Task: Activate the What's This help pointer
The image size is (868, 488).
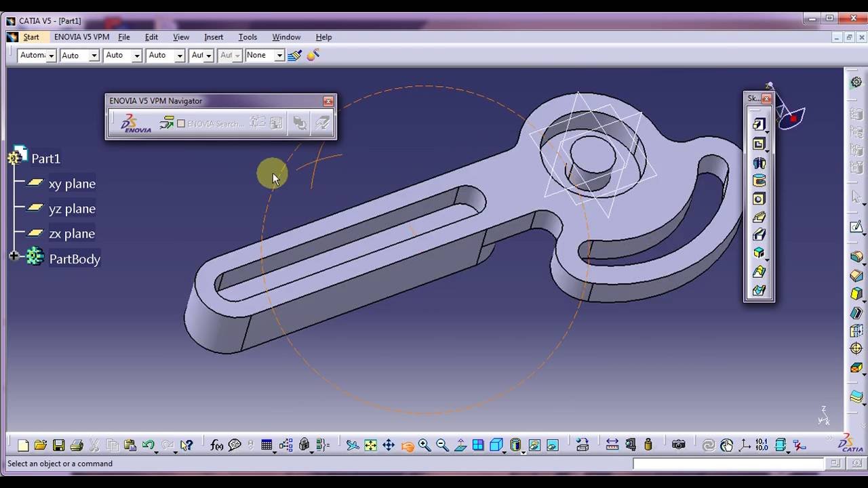Action: 186,445
